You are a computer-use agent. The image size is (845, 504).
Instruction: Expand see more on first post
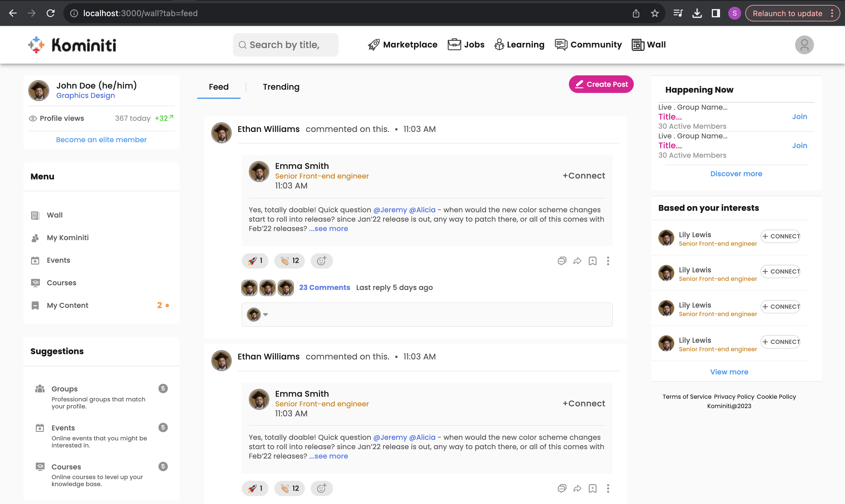(x=329, y=229)
